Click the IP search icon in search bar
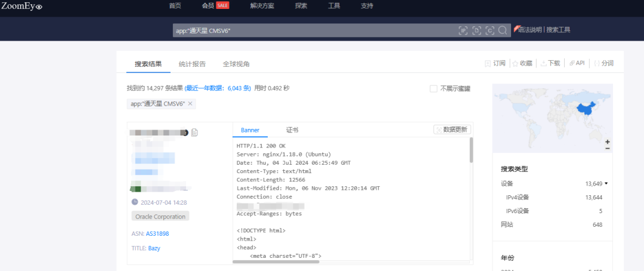Image resolution: width=644 pixels, height=271 pixels. [463, 30]
